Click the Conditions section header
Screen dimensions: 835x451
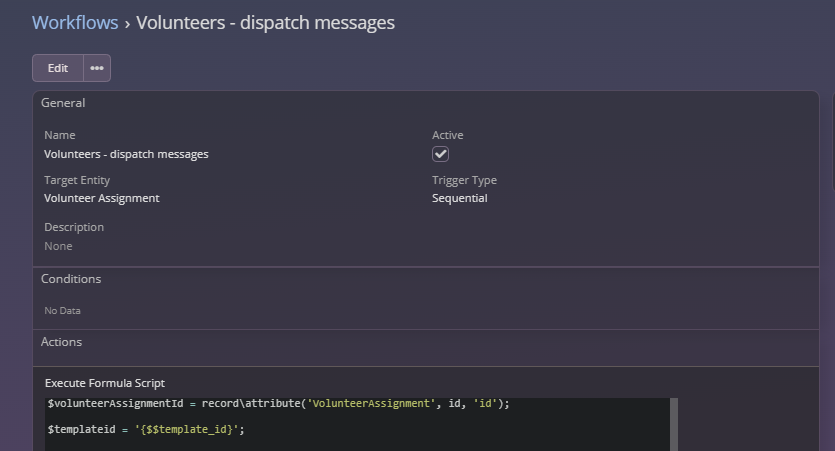(71, 279)
